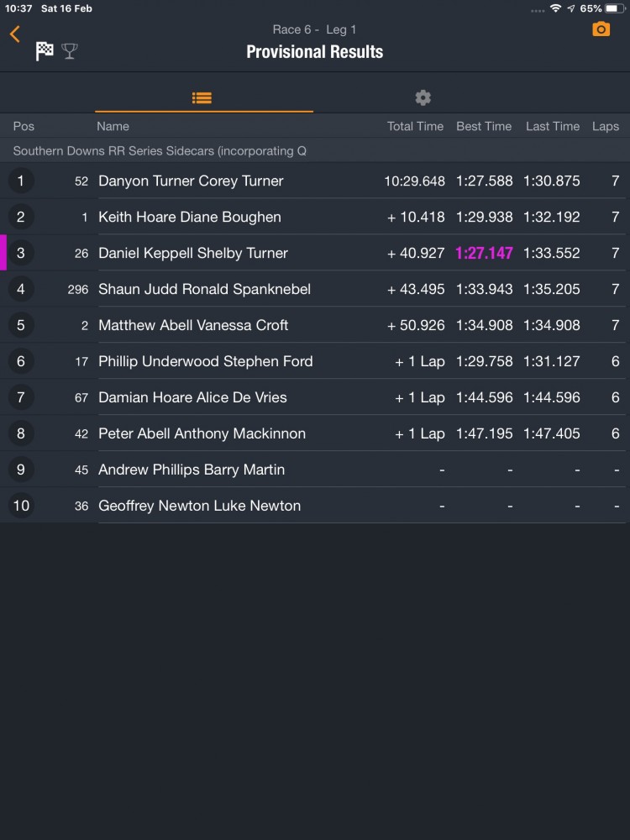Collapse Southern Downs RR Series Sidecars group
The image size is (630, 840).
[160, 151]
